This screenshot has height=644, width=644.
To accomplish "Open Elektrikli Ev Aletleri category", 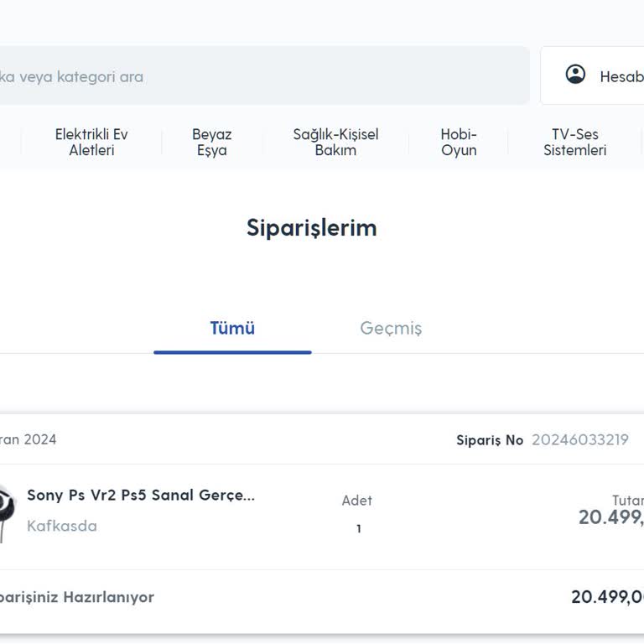I will tap(91, 142).
